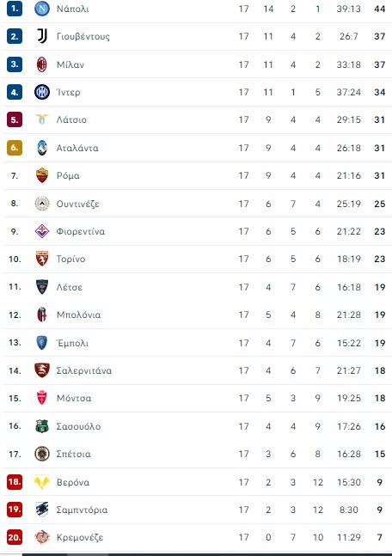Click the Monza red crest icon

(42, 398)
